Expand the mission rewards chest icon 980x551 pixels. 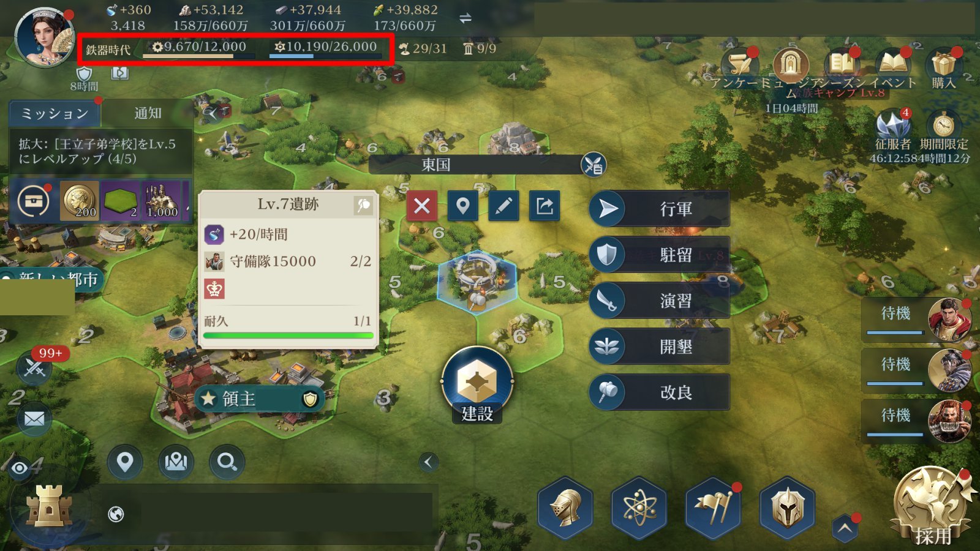(34, 200)
